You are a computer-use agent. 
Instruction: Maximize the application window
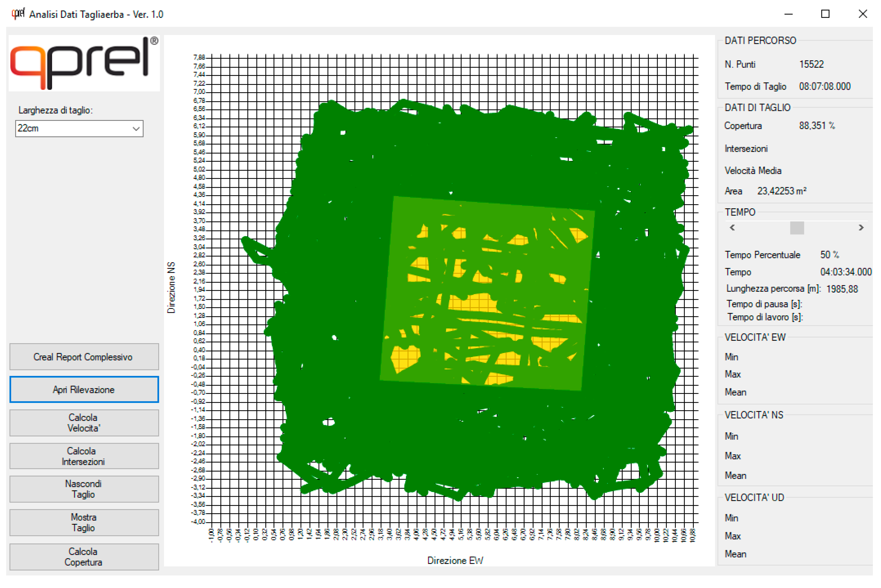click(x=825, y=14)
